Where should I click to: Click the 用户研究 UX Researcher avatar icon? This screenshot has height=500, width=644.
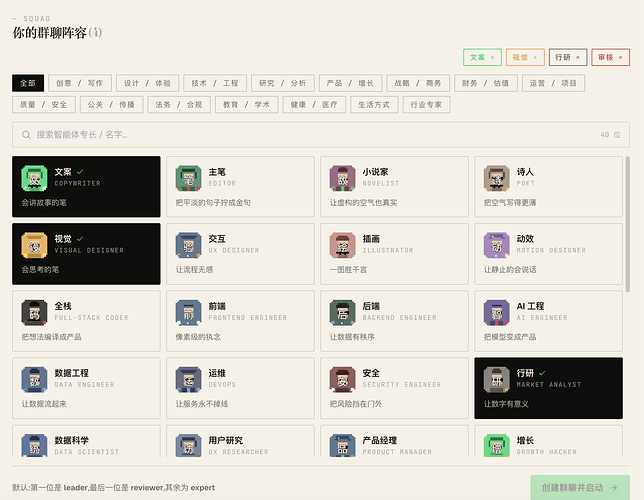point(188,445)
